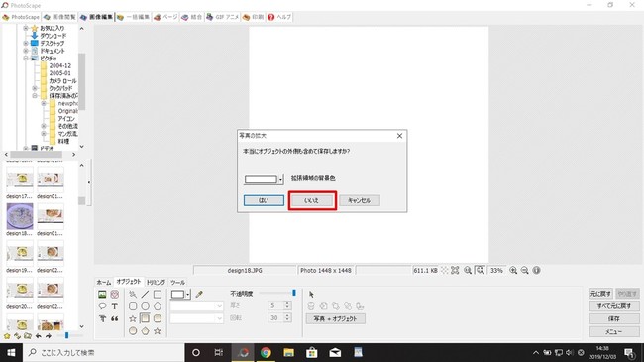Open the background color dropdown in dialog

[x=281, y=180]
